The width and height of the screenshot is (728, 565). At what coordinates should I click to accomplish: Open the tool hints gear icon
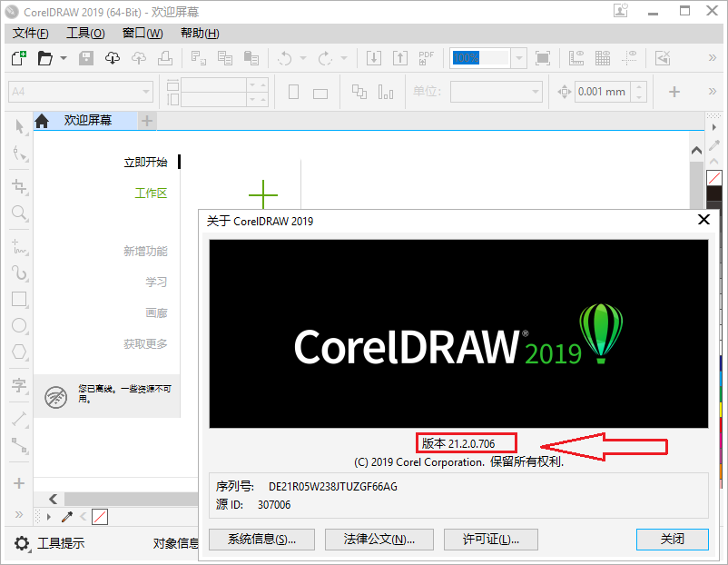coord(22,543)
